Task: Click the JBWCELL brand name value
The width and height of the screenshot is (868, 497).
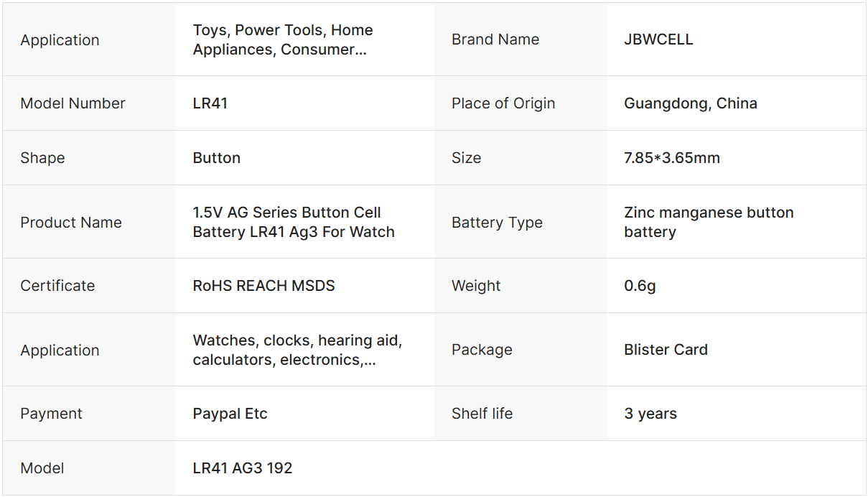Action: pyautogui.click(x=658, y=40)
